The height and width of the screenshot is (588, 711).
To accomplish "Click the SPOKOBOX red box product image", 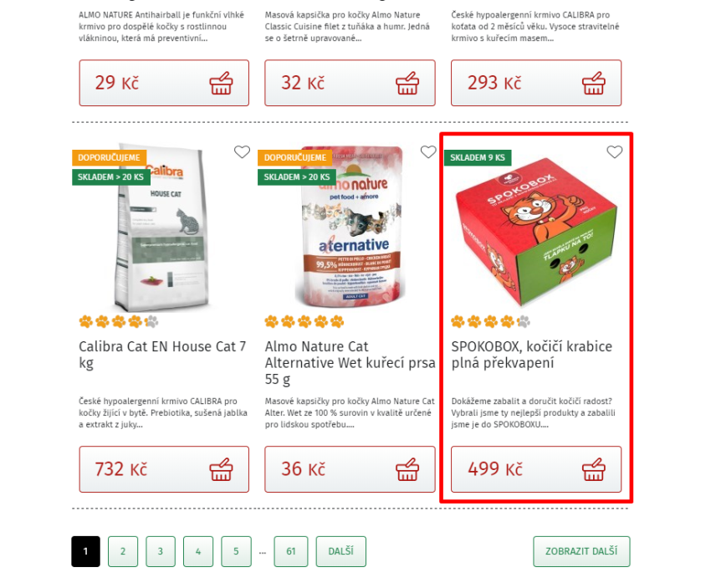I will [x=536, y=231].
